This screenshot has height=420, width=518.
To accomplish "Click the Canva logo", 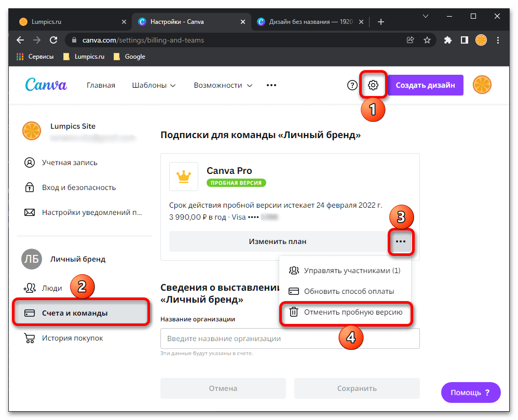I will tap(46, 85).
